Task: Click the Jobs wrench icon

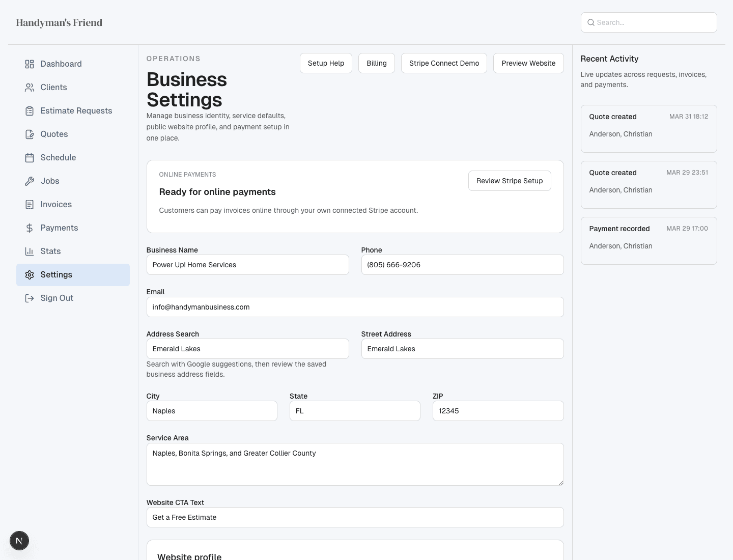Action: (x=30, y=181)
